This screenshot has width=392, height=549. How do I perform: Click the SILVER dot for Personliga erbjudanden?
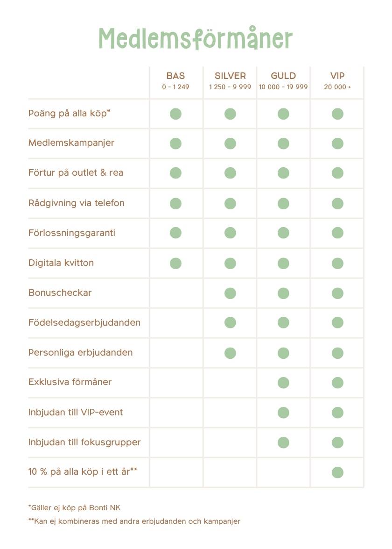(230, 353)
